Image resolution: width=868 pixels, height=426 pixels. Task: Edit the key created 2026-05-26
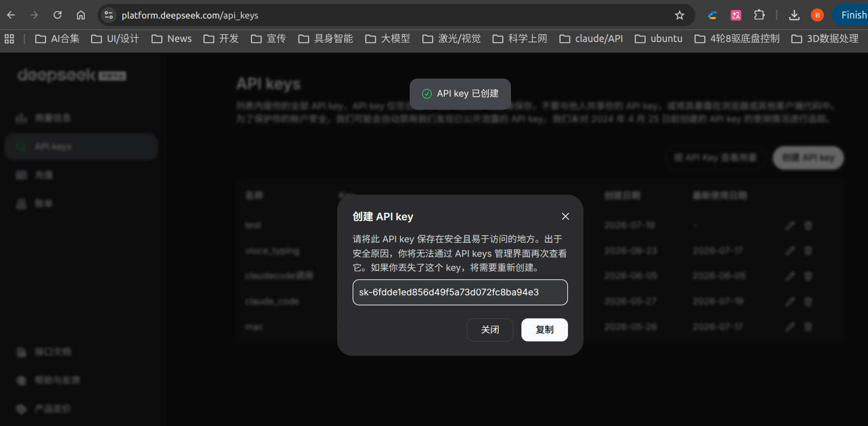[790, 327]
